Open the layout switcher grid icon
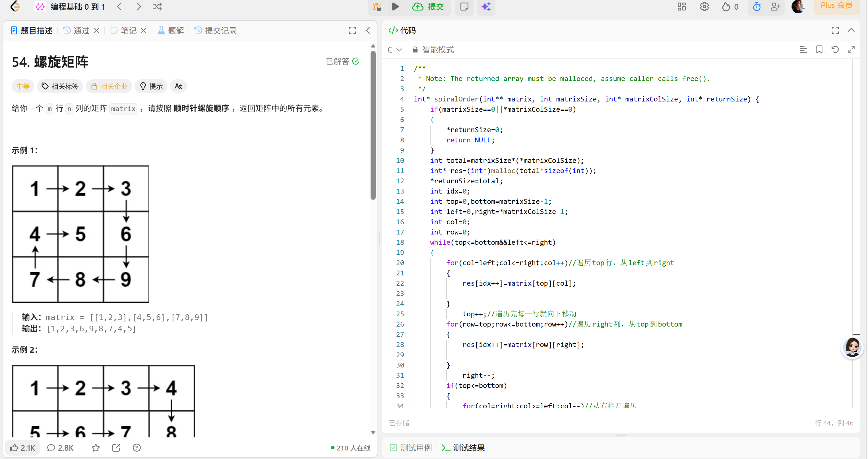Image resolution: width=868 pixels, height=459 pixels. (x=681, y=7)
